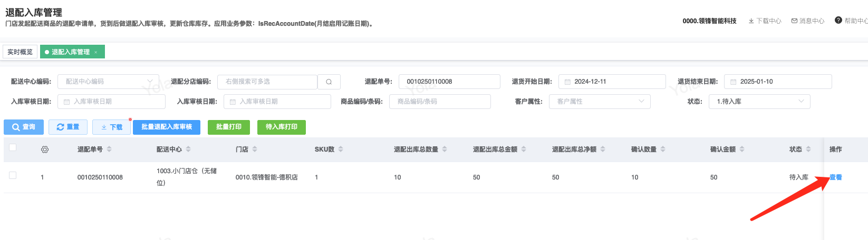Click the 重置 reset button
The height and width of the screenshot is (240, 868).
click(68, 127)
